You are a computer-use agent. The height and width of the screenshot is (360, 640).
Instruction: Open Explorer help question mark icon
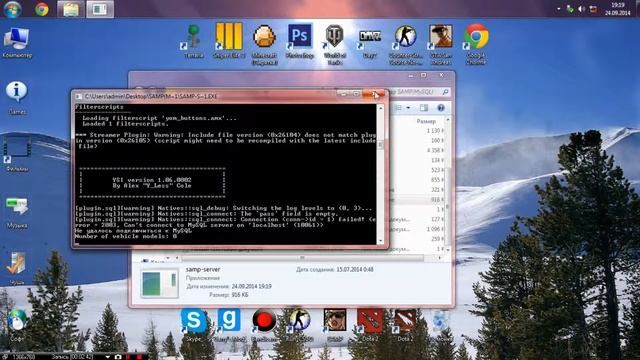pos(440,108)
